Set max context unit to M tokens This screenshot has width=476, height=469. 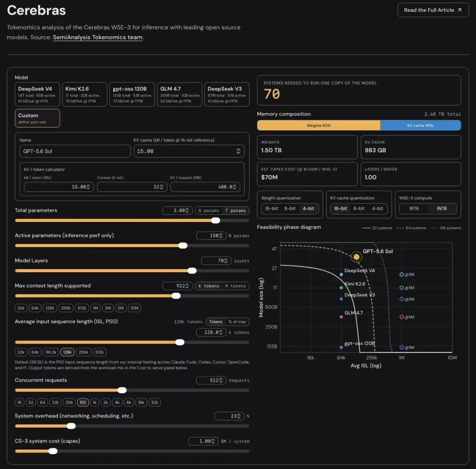point(235,286)
